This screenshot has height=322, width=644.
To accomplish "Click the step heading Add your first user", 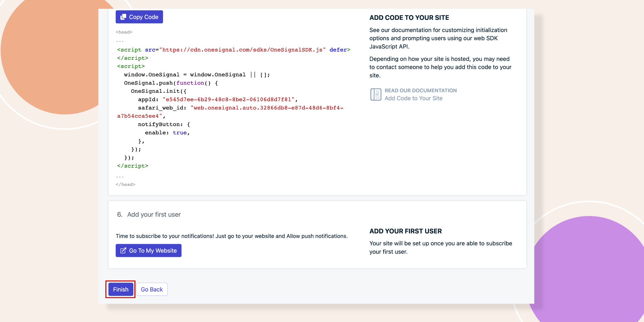I will [153, 214].
